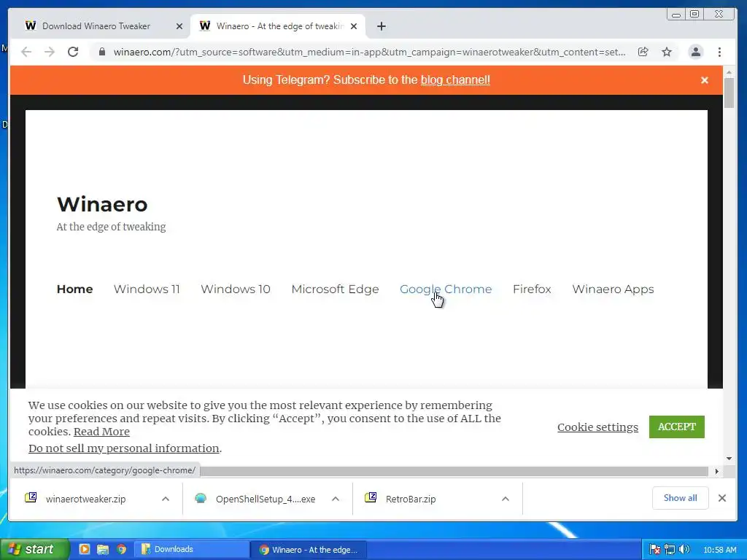Click the horizontal scrollbar right arrow
This screenshot has height=560, width=747.
point(716,472)
